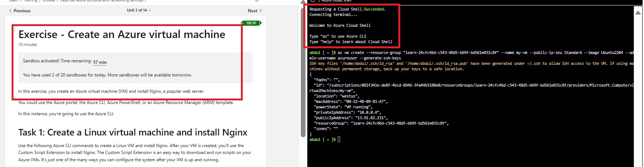Go to the Next unit
Viewport: 644px width, 167px height.
click(x=255, y=11)
